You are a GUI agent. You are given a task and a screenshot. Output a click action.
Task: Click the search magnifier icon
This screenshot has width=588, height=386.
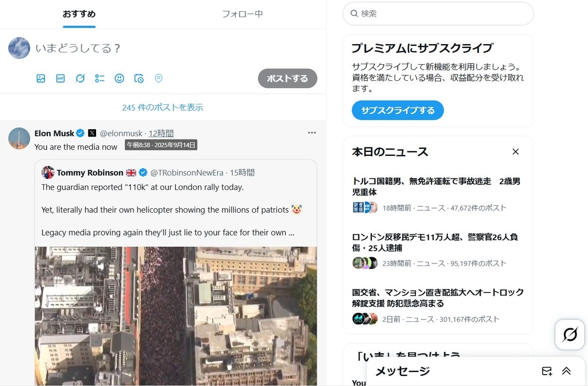(354, 14)
